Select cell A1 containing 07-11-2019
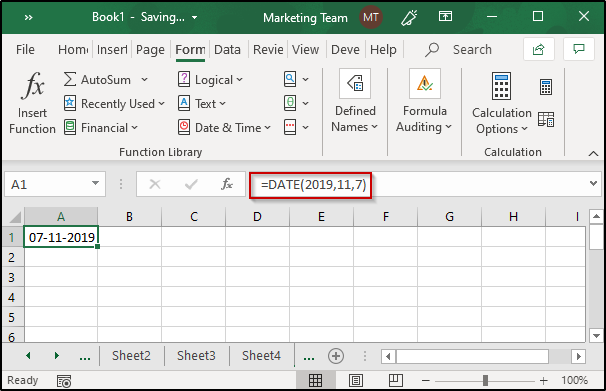Image resolution: width=606 pixels, height=391 pixels. pos(61,236)
